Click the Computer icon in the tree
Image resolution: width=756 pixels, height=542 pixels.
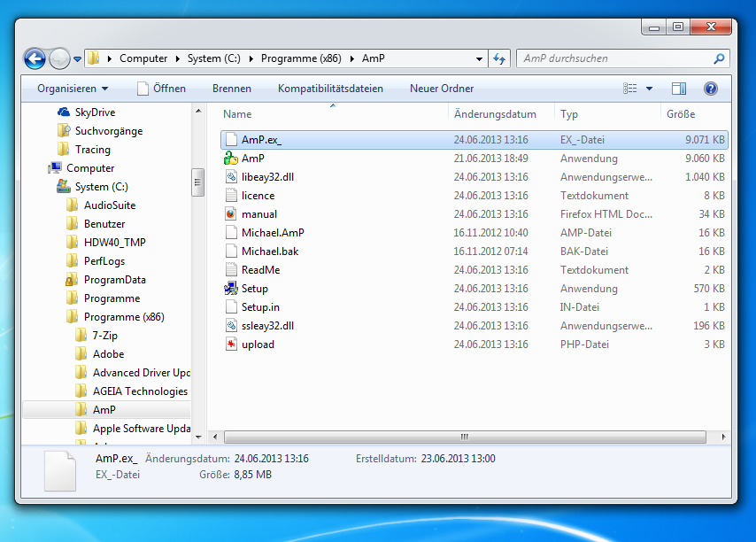[x=55, y=168]
